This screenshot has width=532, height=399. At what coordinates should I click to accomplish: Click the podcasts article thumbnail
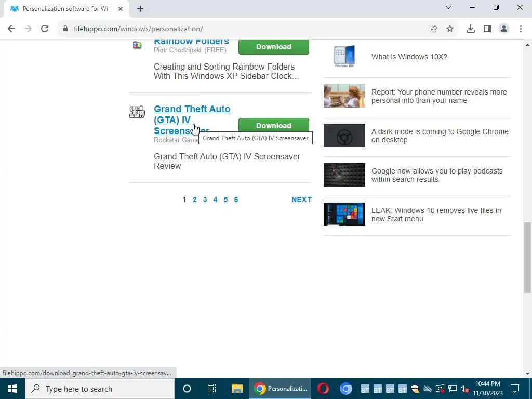[x=344, y=175]
